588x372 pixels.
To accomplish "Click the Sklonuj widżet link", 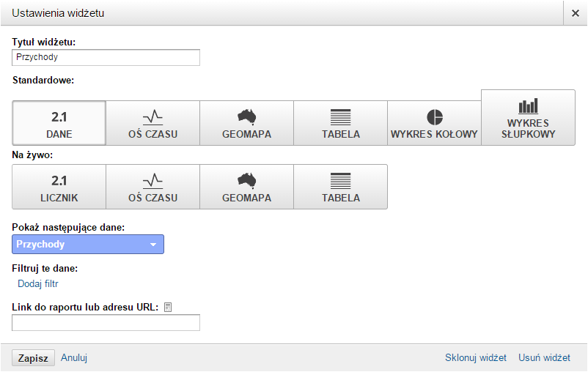I will pyautogui.click(x=476, y=357).
